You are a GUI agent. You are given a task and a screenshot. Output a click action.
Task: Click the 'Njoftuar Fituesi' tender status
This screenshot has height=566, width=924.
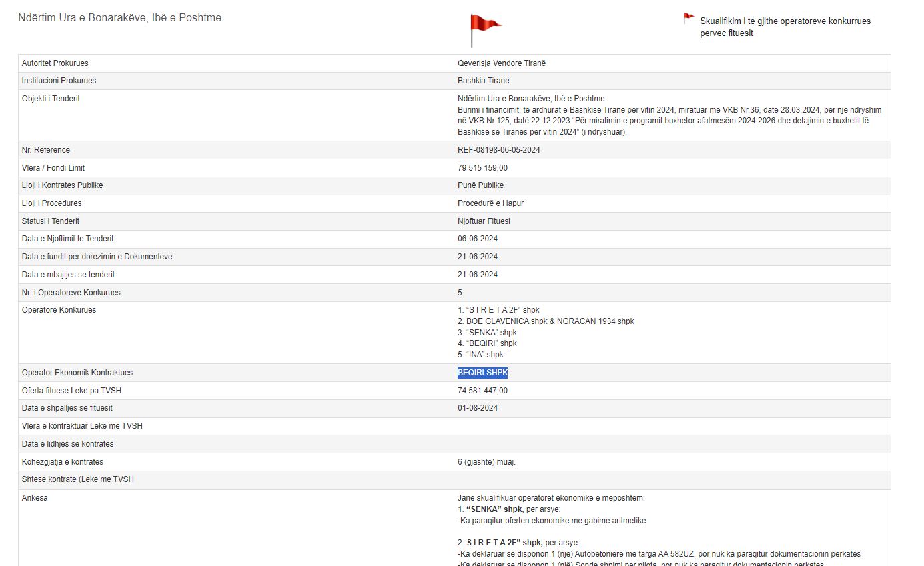point(484,221)
